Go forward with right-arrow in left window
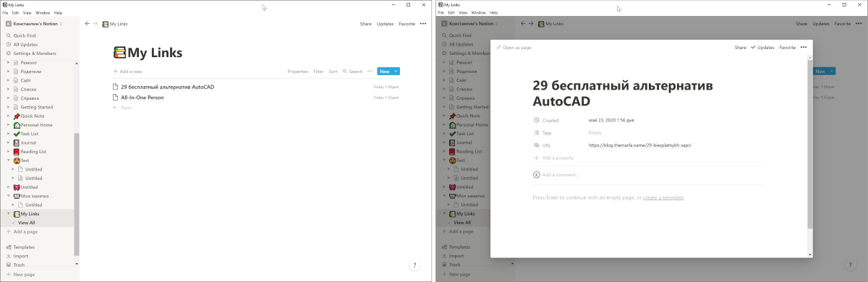Image resolution: width=868 pixels, height=282 pixels. pyautogui.click(x=95, y=23)
